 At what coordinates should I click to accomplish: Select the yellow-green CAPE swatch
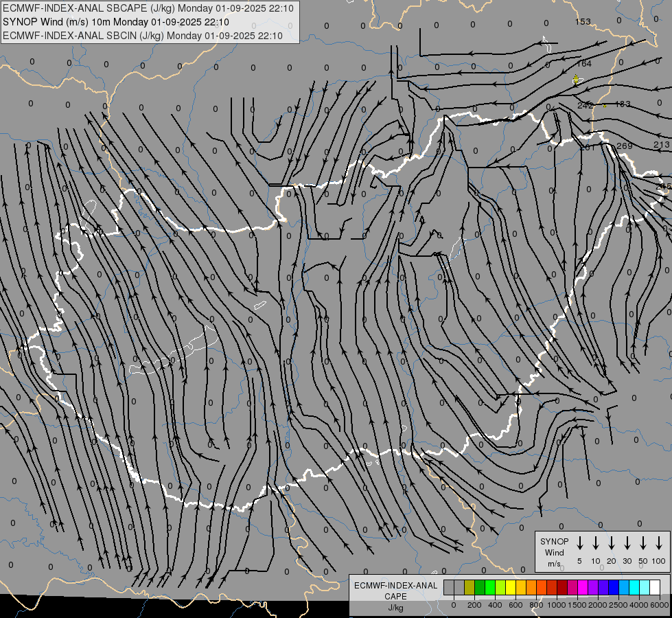(500, 587)
